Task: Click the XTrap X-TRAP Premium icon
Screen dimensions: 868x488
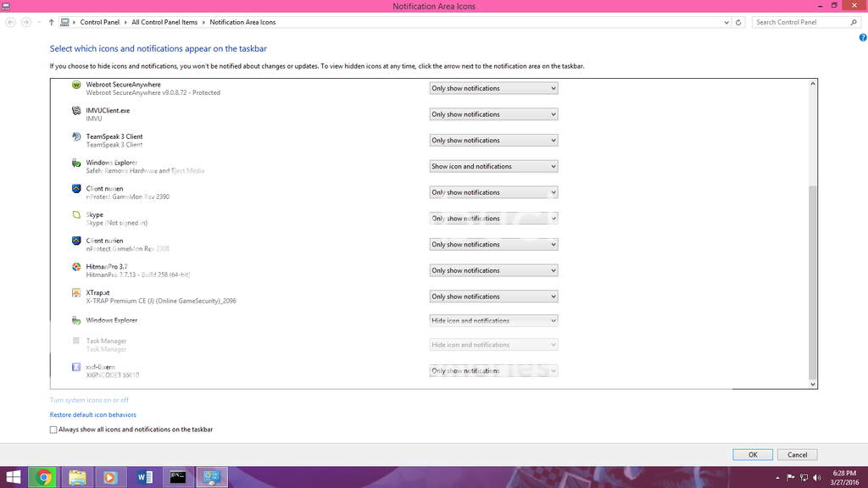Action: pyautogui.click(x=77, y=294)
